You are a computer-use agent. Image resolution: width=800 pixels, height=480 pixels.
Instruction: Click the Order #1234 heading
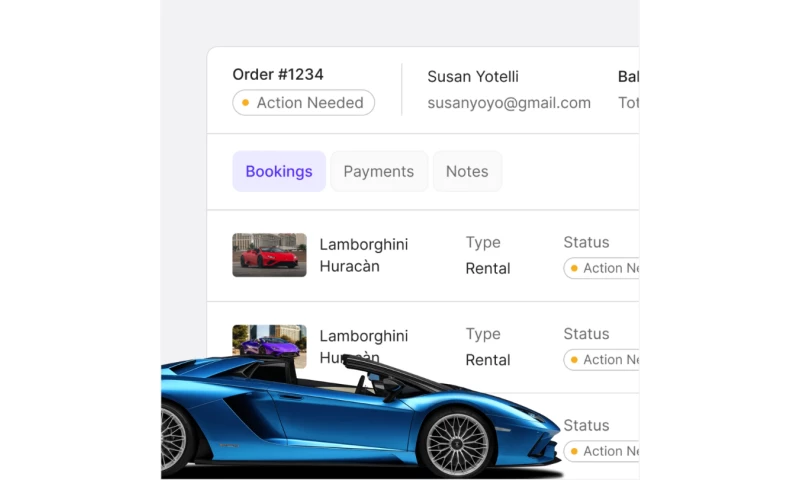click(278, 74)
